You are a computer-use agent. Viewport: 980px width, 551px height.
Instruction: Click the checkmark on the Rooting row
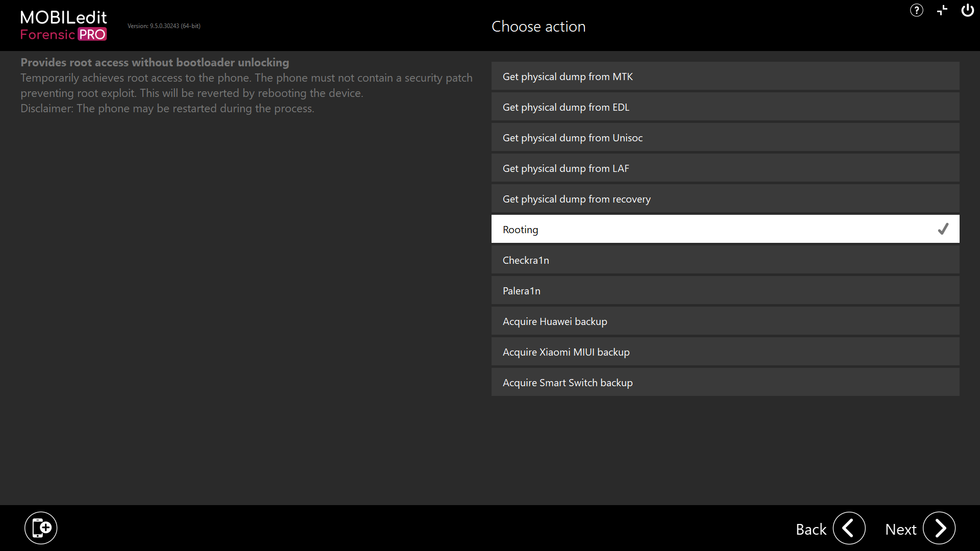[x=943, y=229]
